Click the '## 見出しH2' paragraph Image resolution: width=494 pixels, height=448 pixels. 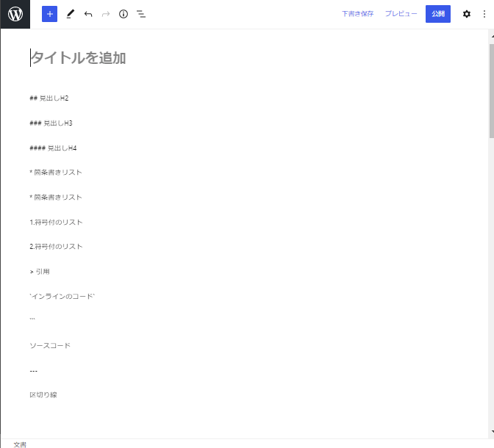point(49,98)
